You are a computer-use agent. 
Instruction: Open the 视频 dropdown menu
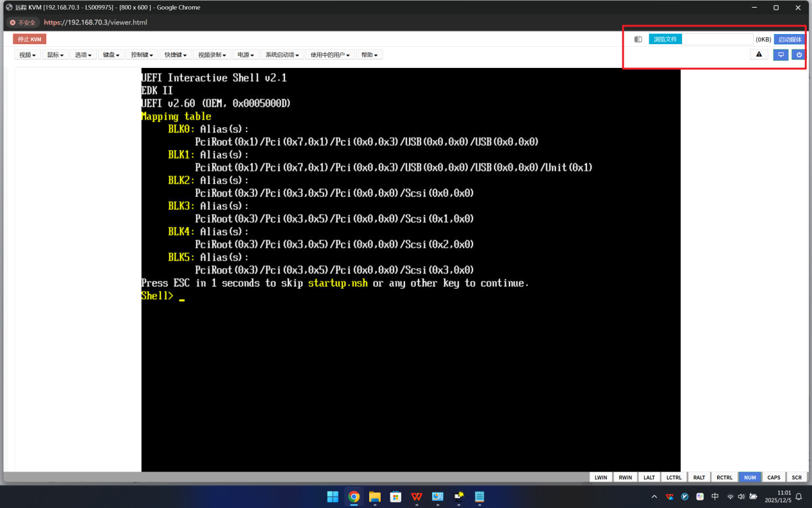point(28,55)
